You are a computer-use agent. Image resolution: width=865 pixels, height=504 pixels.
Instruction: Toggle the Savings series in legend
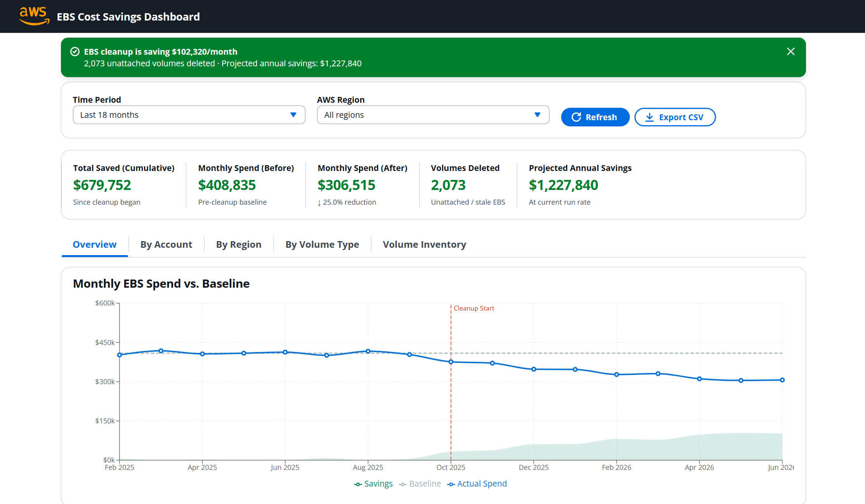coord(373,484)
